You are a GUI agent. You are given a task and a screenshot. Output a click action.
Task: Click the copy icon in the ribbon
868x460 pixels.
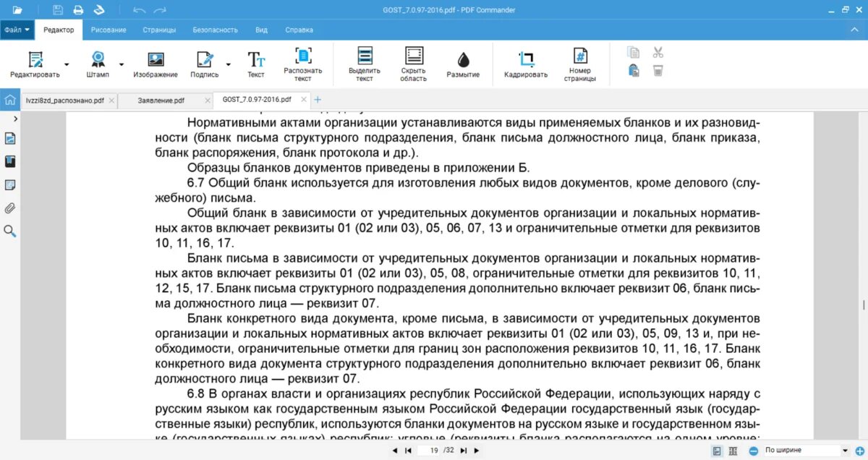pyautogui.click(x=634, y=53)
